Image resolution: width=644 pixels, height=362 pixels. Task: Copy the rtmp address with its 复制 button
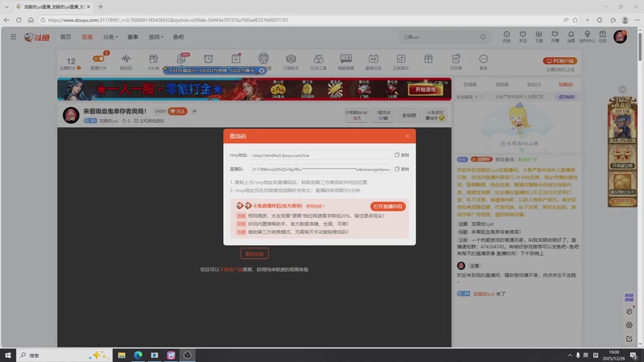click(402, 155)
